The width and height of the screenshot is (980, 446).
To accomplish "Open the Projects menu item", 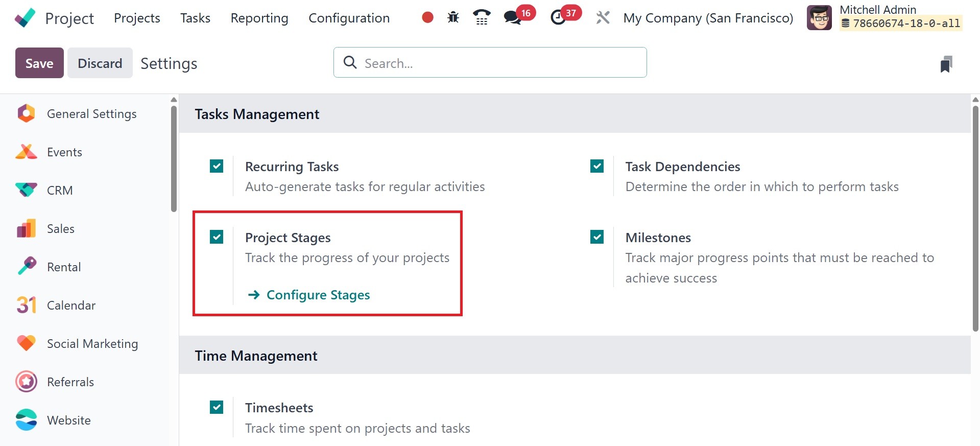I will (x=137, y=18).
